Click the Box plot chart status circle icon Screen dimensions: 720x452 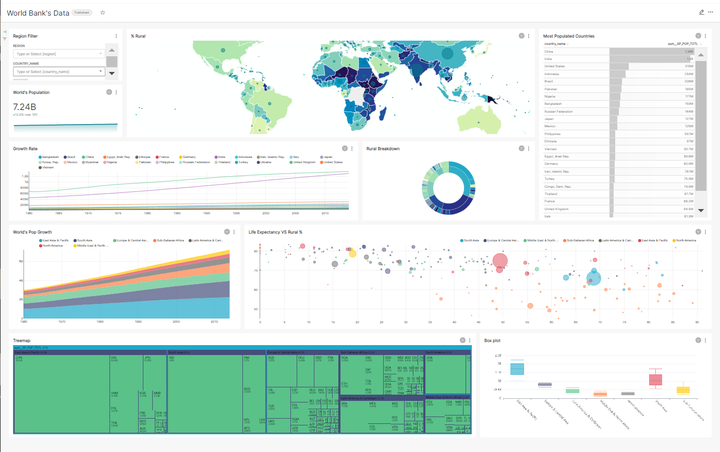[x=698, y=340]
